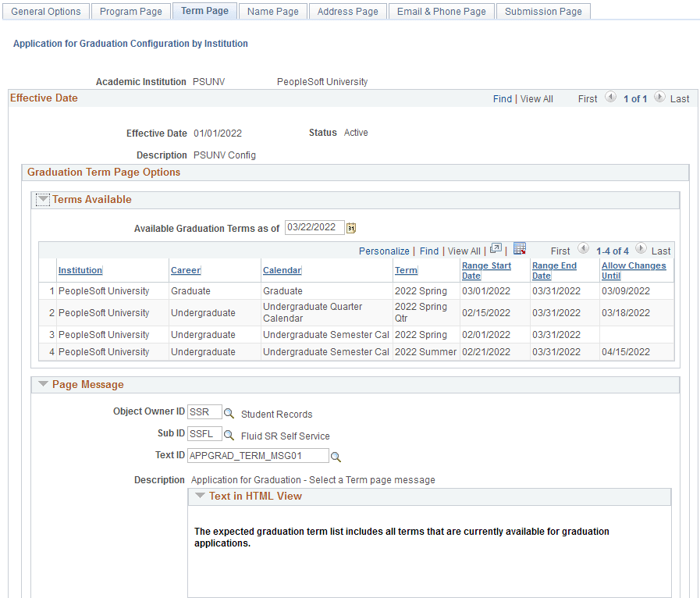Click Personalize link in terms grid
Viewport: 700px width, 598px height.
pos(384,251)
